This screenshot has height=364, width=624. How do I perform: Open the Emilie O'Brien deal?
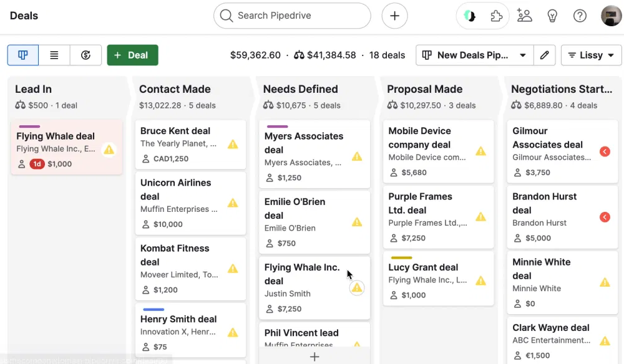click(314, 223)
